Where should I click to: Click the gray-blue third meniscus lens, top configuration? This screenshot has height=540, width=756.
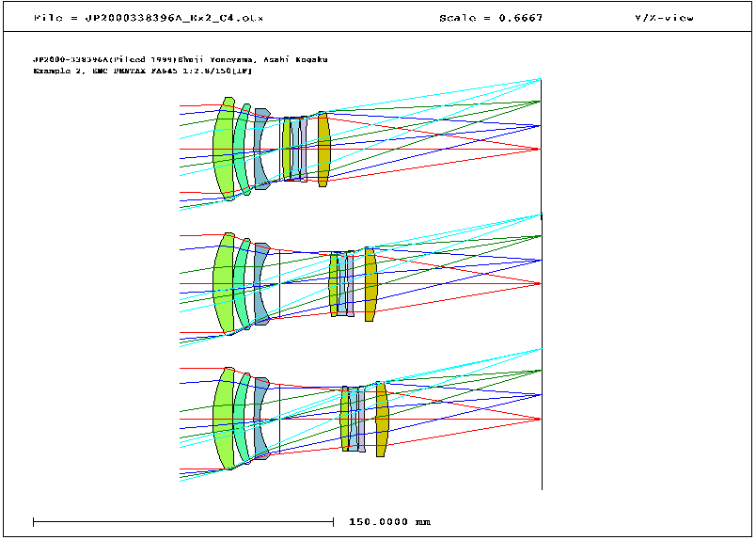259,150
